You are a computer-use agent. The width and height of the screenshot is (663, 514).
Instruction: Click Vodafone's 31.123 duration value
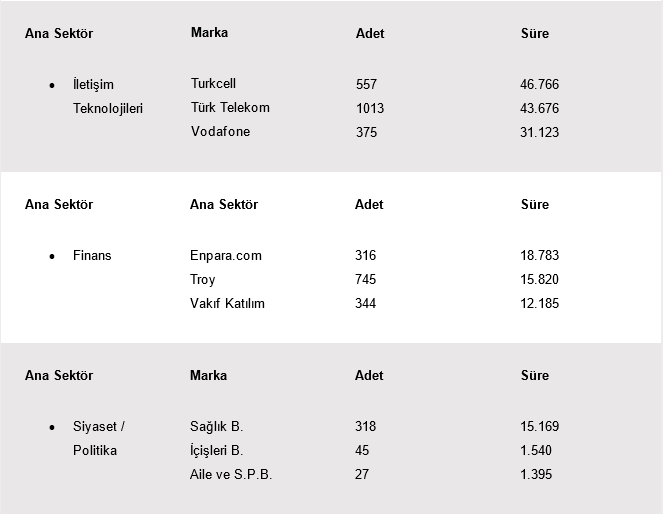click(540, 133)
